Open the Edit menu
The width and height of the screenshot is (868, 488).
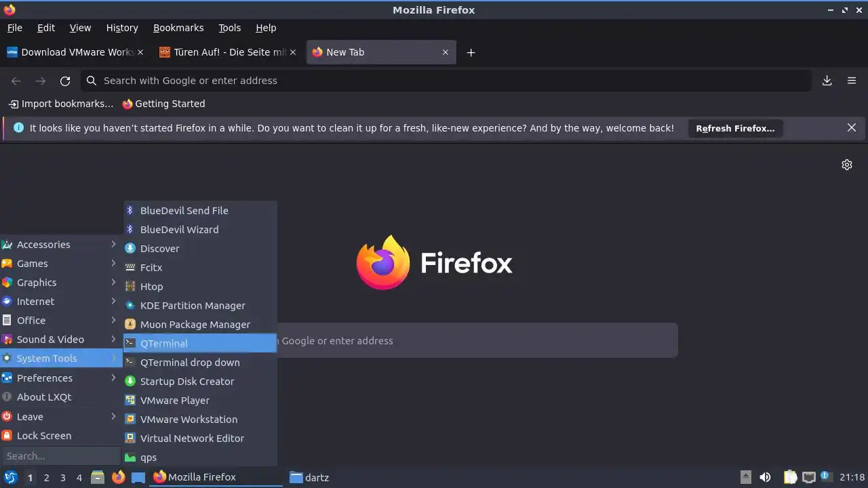click(46, 28)
